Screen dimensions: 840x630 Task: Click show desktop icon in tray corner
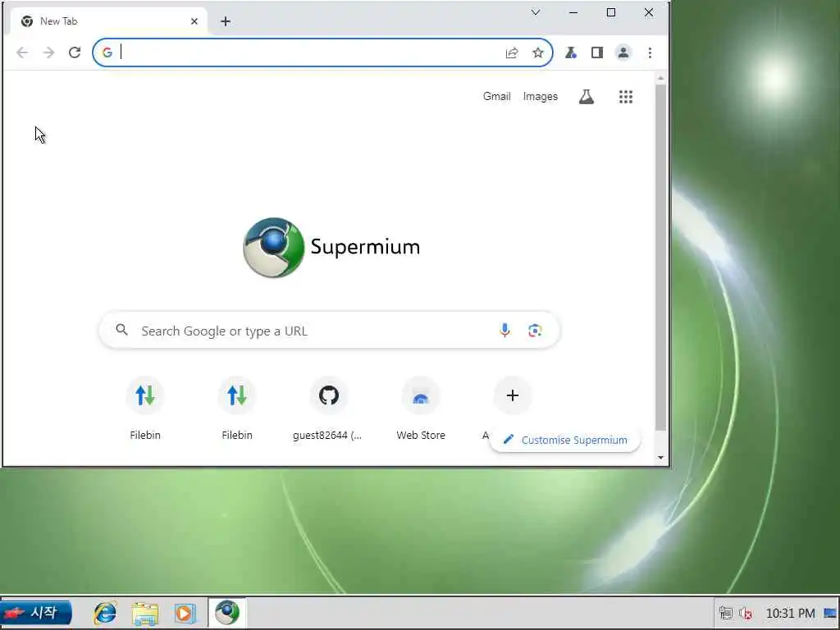[830, 613]
